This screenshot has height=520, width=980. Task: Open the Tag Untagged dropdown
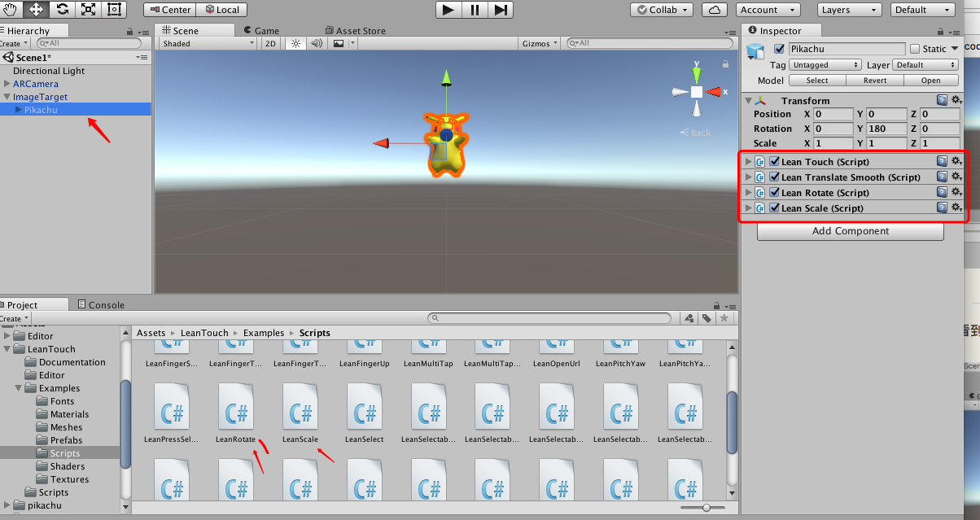(x=825, y=64)
